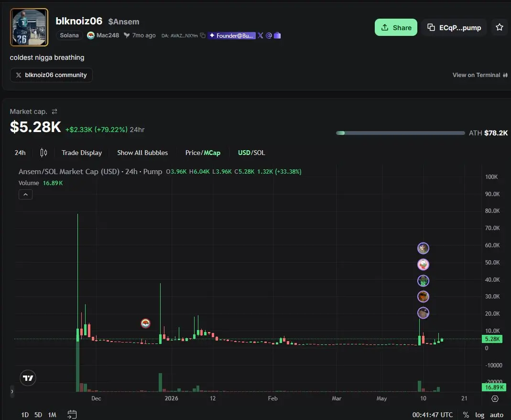The height and width of the screenshot is (420, 511).
Task: Click the green frog trader bubble
Action: click(423, 280)
